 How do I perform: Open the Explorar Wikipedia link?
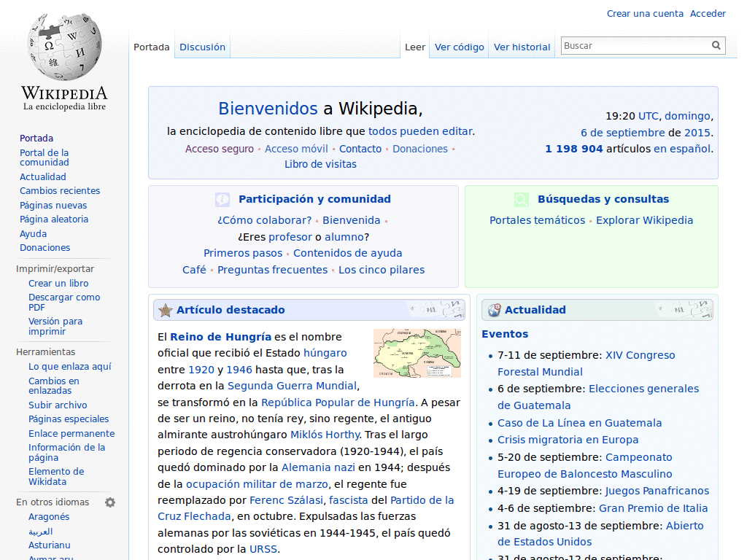[644, 220]
